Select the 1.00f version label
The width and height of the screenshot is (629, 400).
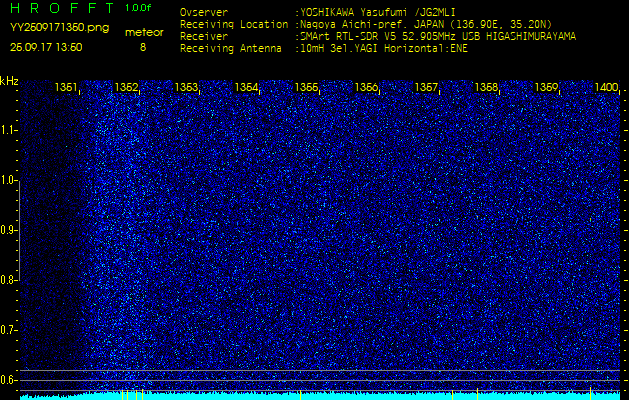point(140,8)
